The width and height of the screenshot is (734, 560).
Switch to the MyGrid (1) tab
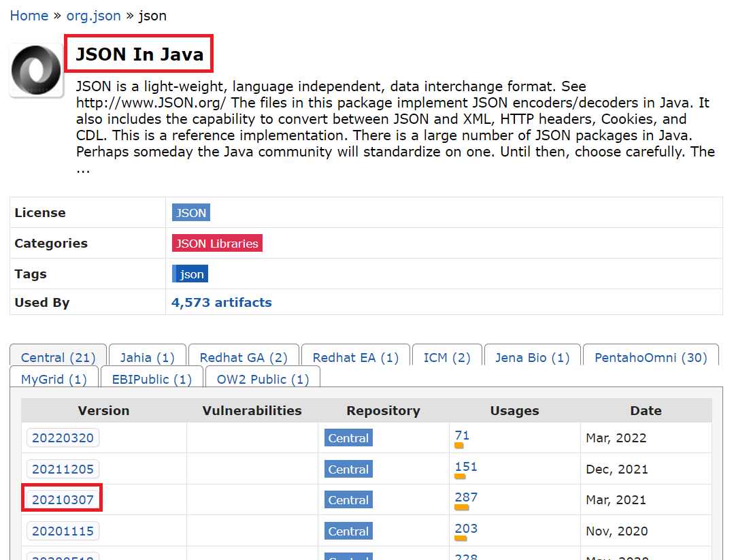coord(54,379)
